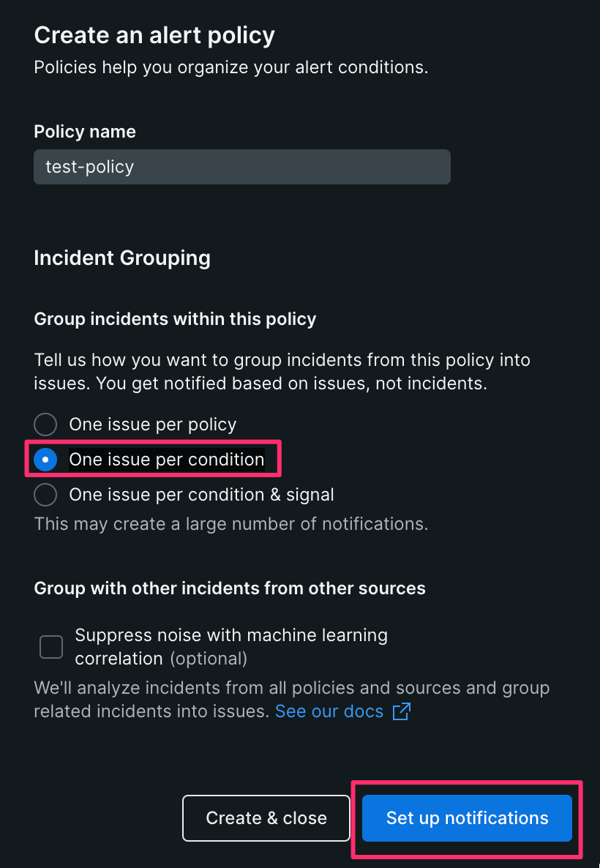Click the 'Create an alert policy' title
The width and height of the screenshot is (600, 868).
154,34
